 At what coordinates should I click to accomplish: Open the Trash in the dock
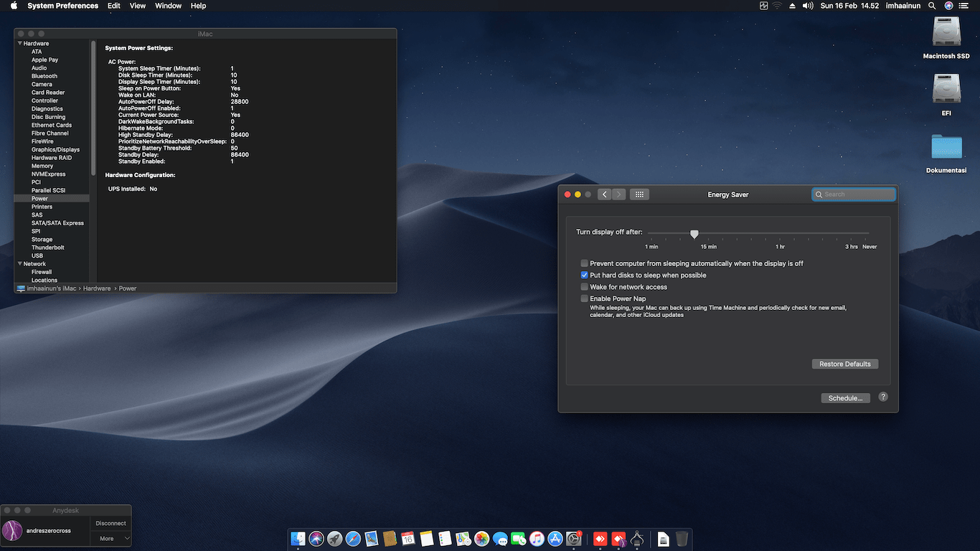[x=682, y=539]
